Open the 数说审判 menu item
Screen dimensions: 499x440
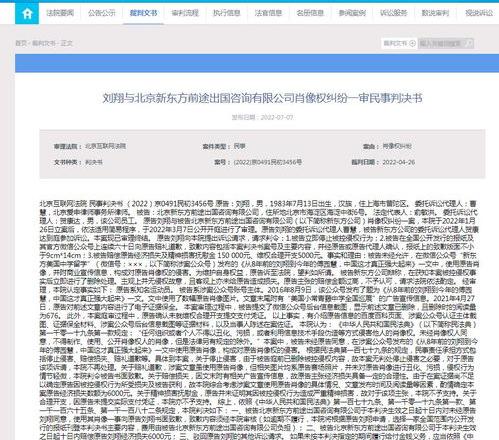[435, 13]
